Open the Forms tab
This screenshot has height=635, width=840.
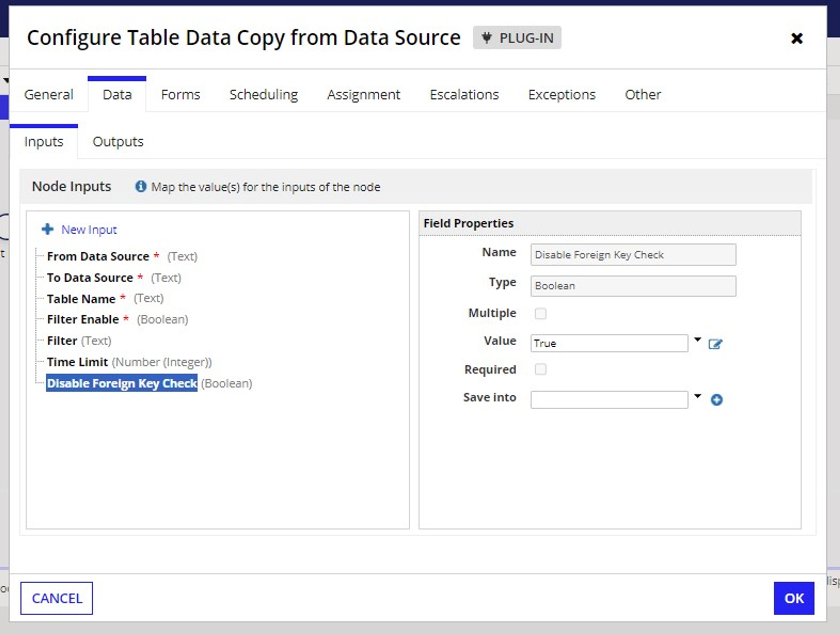pos(180,94)
